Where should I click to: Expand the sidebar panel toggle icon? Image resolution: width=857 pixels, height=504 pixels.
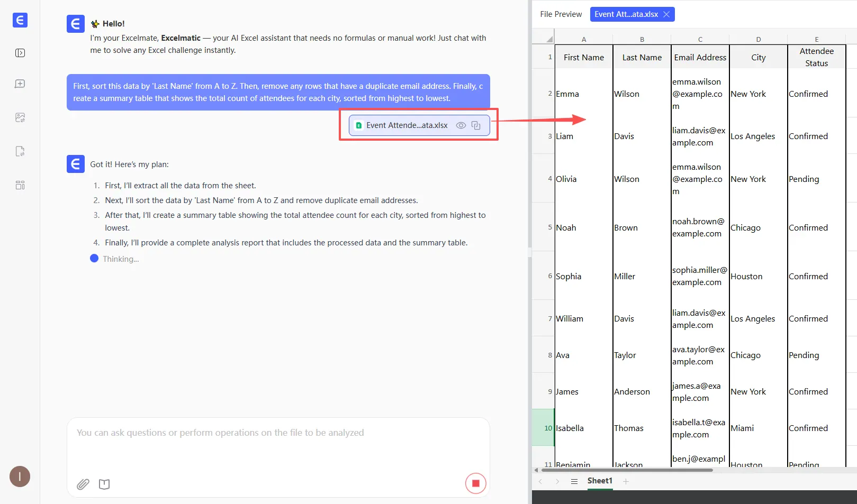point(20,53)
